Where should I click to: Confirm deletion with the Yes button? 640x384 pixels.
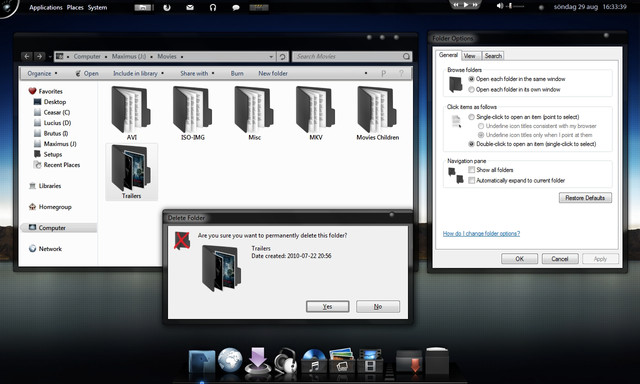click(x=327, y=306)
